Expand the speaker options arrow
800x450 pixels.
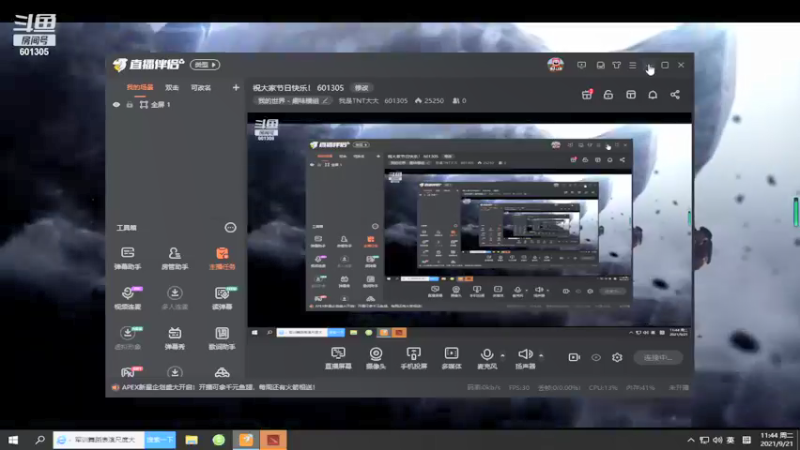(x=541, y=355)
